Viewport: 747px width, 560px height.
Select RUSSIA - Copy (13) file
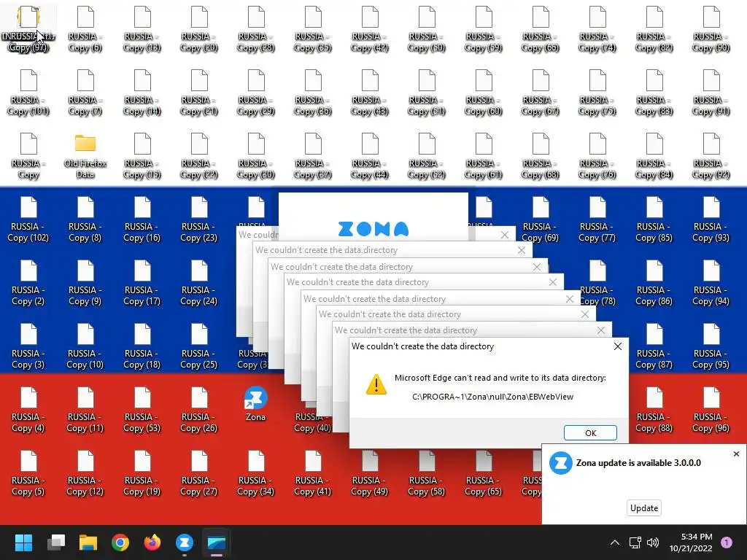(x=142, y=29)
